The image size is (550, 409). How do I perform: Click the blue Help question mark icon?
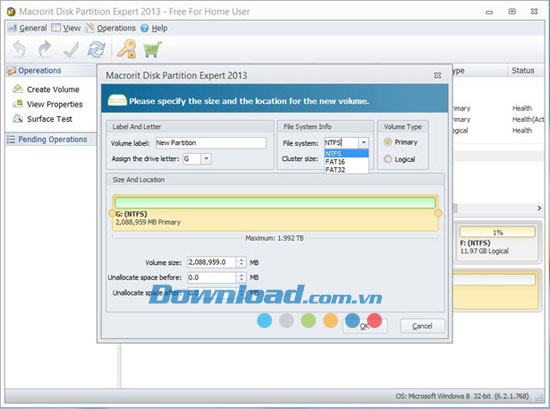(x=145, y=28)
